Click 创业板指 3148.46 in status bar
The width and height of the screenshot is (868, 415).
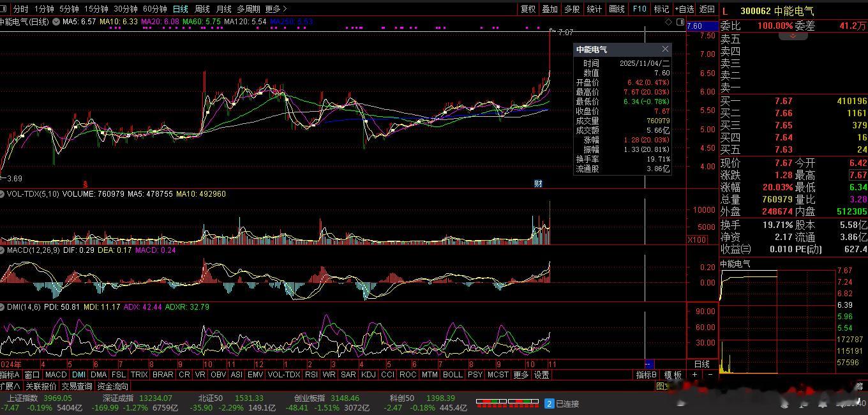click(327, 398)
